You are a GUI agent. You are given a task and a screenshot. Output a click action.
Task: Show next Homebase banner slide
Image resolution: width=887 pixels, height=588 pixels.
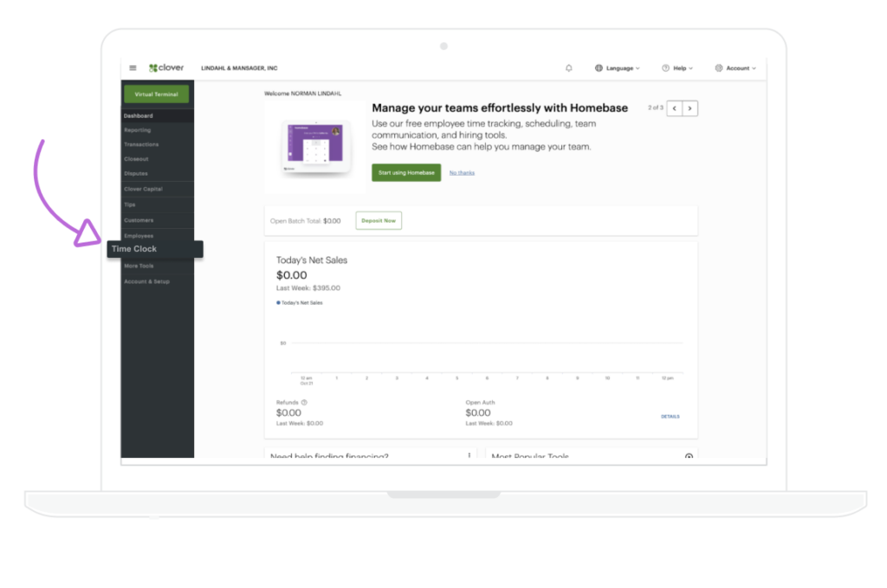click(690, 108)
